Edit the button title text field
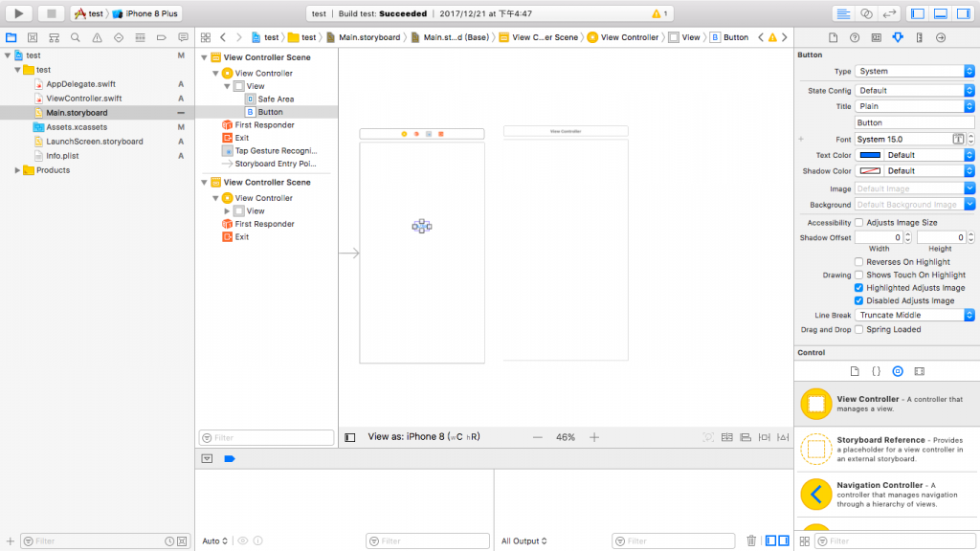Screen dimensions: 980x551 (914, 122)
